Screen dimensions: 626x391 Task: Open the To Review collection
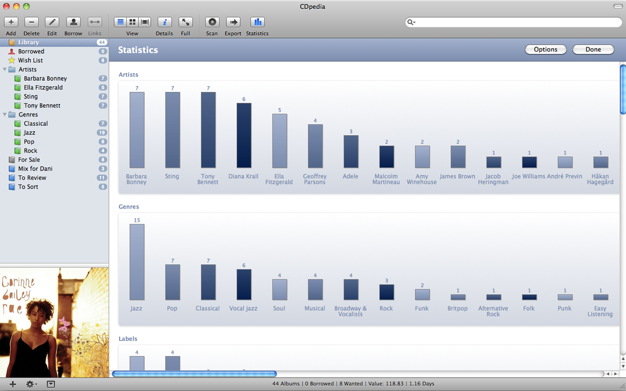[x=54, y=178]
